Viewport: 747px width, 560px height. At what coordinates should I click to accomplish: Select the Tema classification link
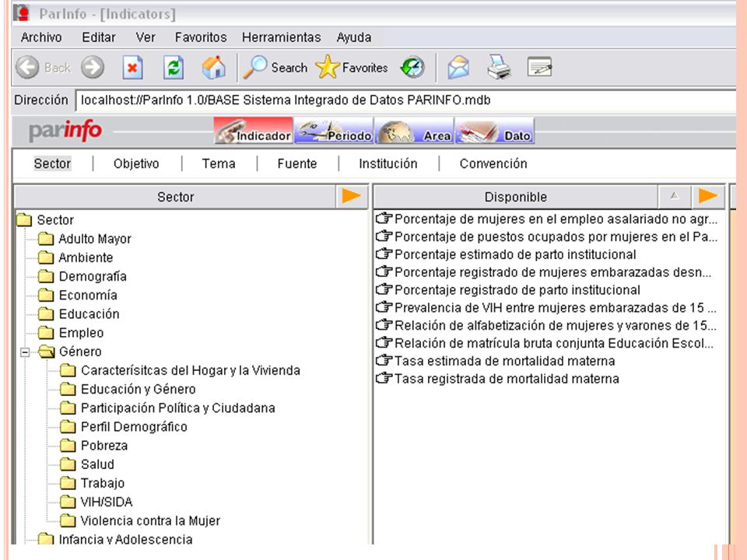pyautogui.click(x=219, y=163)
